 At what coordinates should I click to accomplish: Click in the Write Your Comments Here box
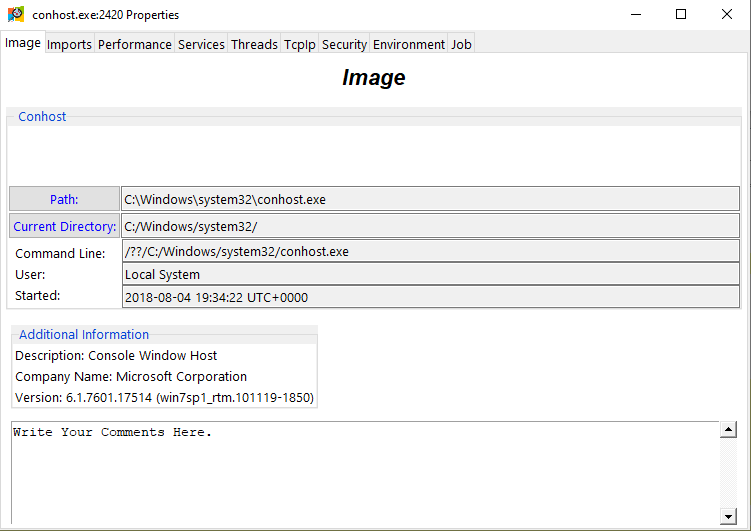pyautogui.click(x=365, y=473)
